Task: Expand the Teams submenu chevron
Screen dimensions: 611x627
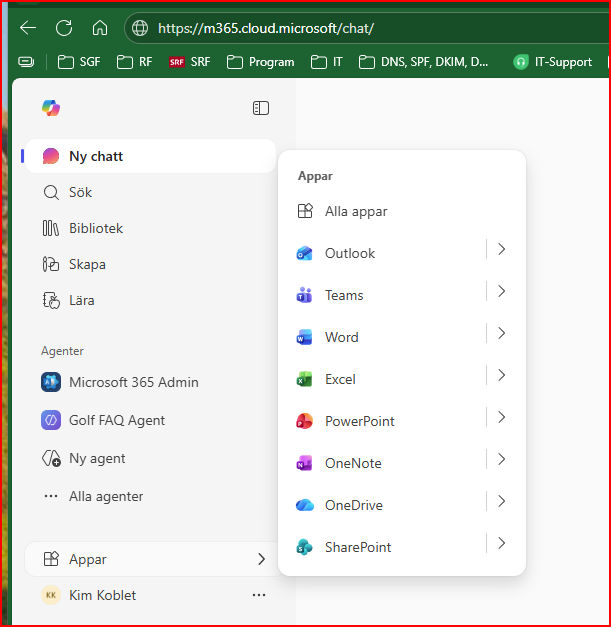Action: click(x=501, y=291)
